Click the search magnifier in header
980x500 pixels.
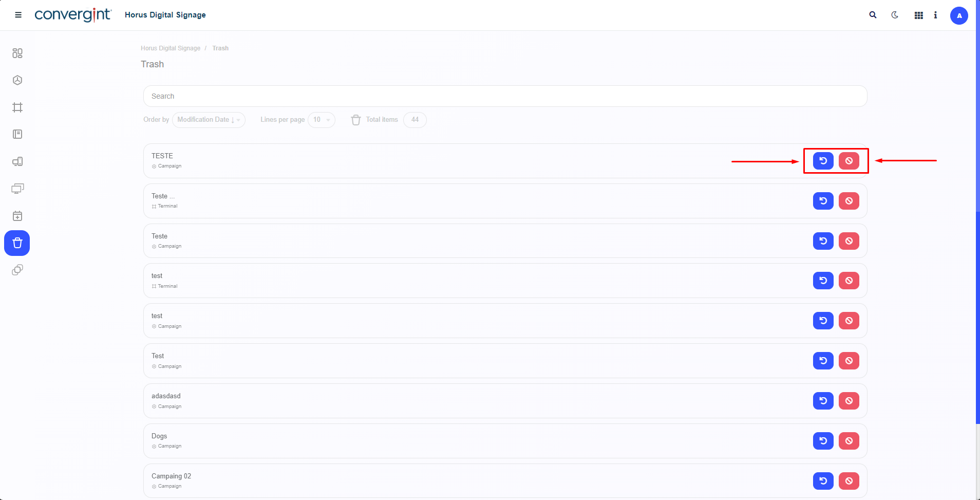coord(873,15)
